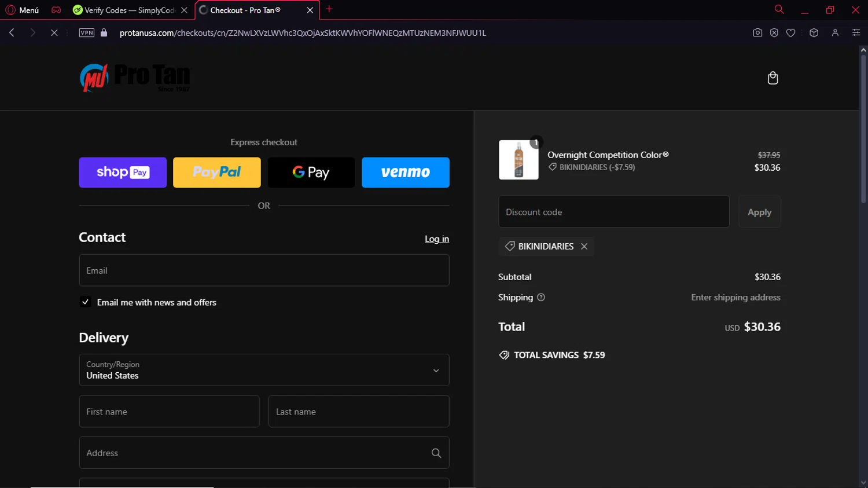Apply the discount code
Image resolution: width=868 pixels, height=488 pixels.
pos(759,212)
